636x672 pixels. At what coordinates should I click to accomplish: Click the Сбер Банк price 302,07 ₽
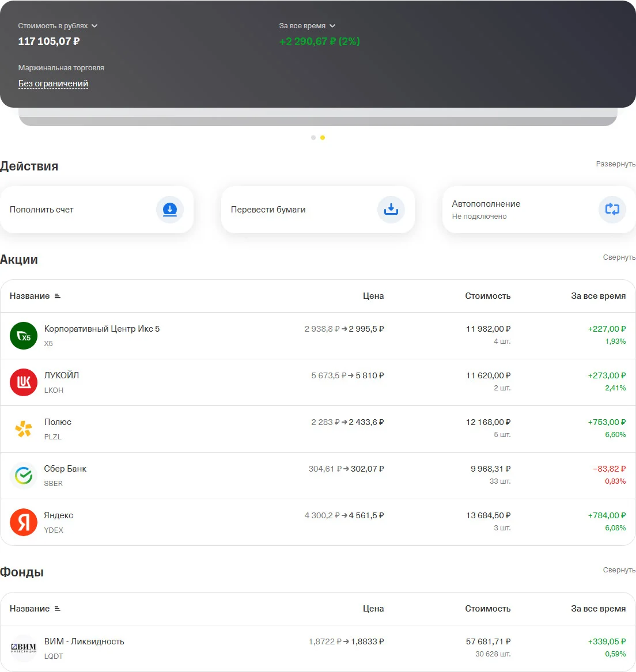[x=367, y=469]
